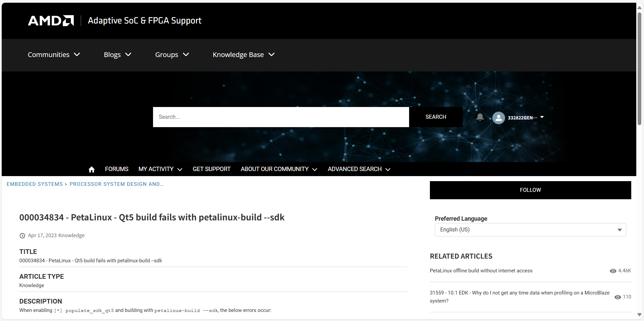The height and width of the screenshot is (321, 644).
Task: Open the Get Support nav item
Action: pos(211,169)
